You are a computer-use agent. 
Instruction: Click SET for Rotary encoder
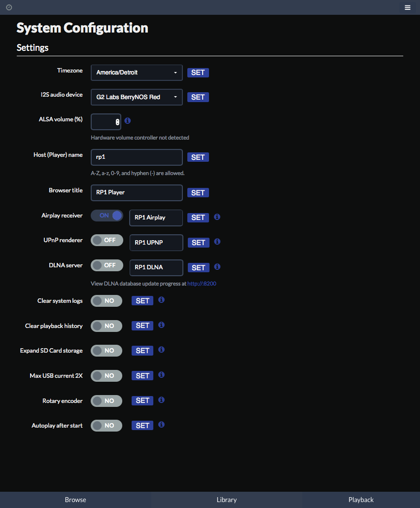[x=142, y=401]
